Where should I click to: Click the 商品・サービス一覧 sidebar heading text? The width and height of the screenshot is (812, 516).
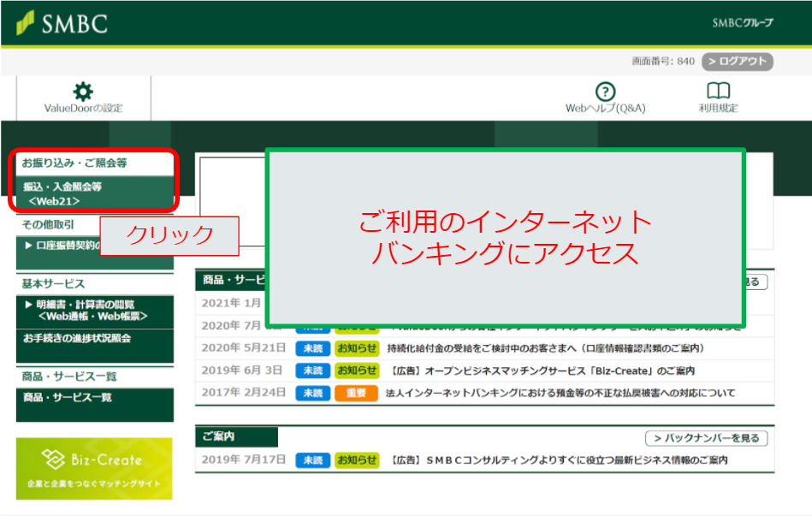pos(68,377)
